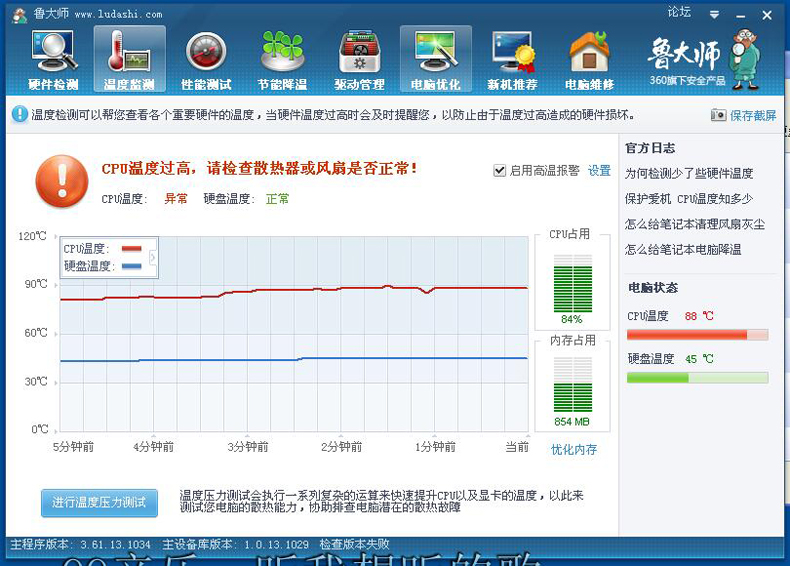The width and height of the screenshot is (790, 566).
Task: Click the 检查版本失败 status text
Action: click(x=354, y=544)
